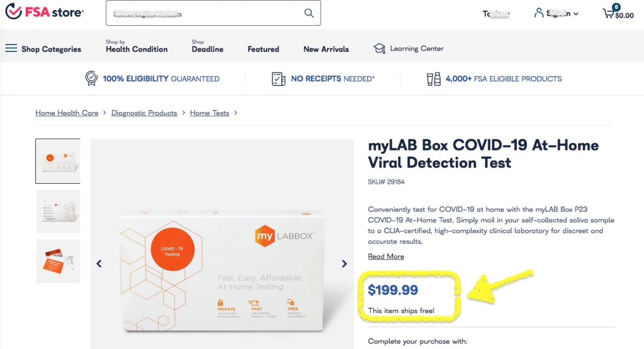Viewport: 644px width, 349px height.
Task: Click the Learning Center graduation cap icon
Action: 380,48
